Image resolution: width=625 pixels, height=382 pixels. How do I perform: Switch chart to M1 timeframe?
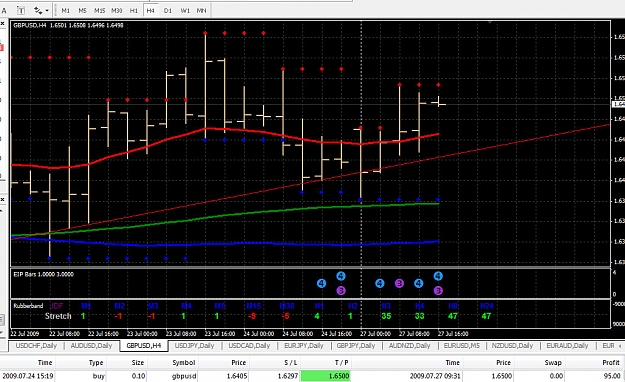pyautogui.click(x=66, y=11)
